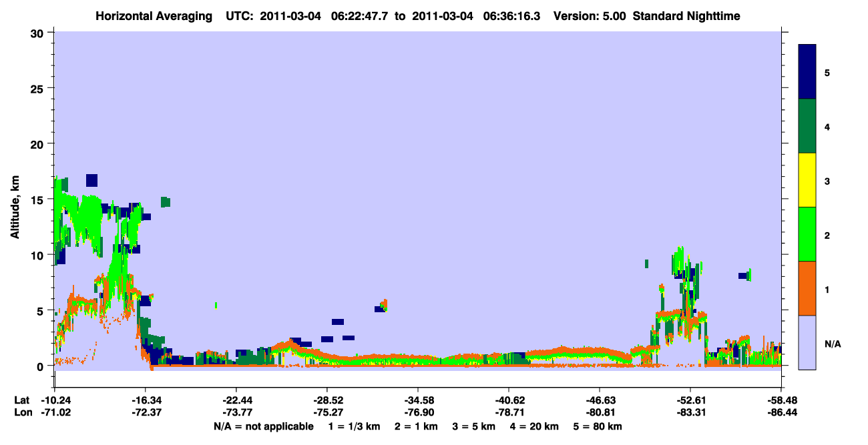
Task: Click 'UTC:' in the title
Action: click(240, 15)
